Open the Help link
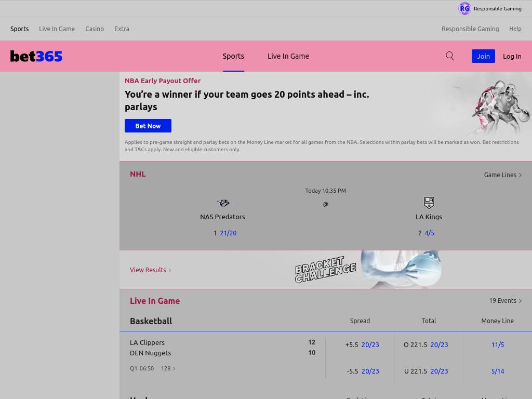Screen dimensions: 532x399 (515, 29)
